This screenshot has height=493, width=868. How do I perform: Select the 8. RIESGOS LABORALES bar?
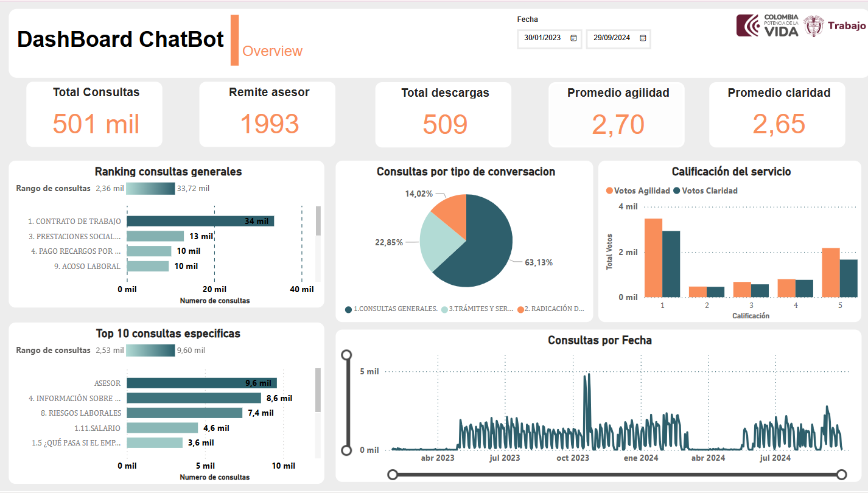pyautogui.click(x=184, y=413)
